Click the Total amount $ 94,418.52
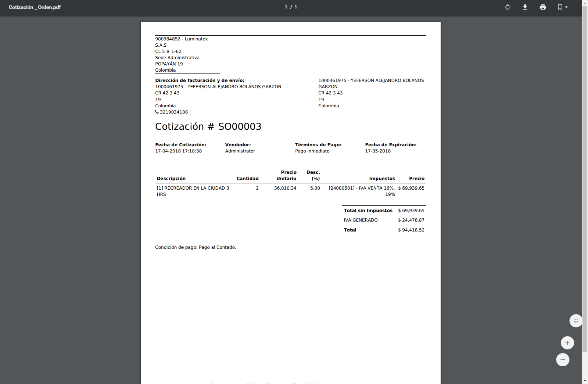The image size is (588, 384). click(411, 230)
